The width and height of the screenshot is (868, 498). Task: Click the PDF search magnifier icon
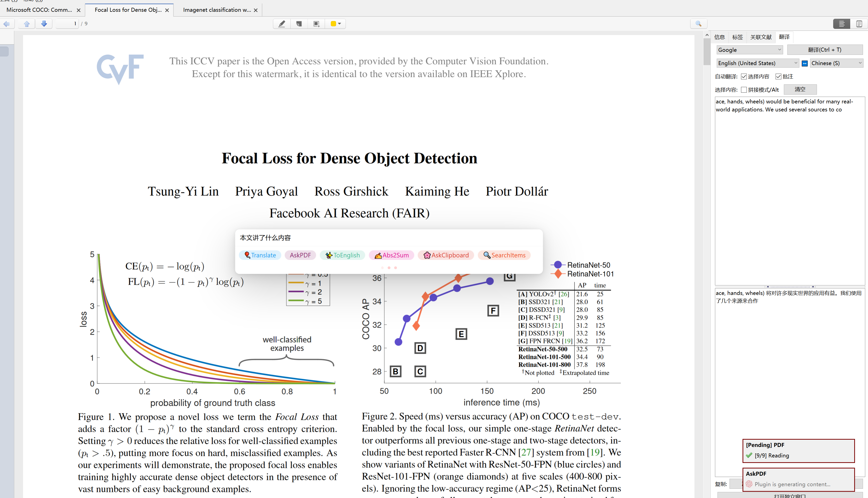tap(699, 24)
